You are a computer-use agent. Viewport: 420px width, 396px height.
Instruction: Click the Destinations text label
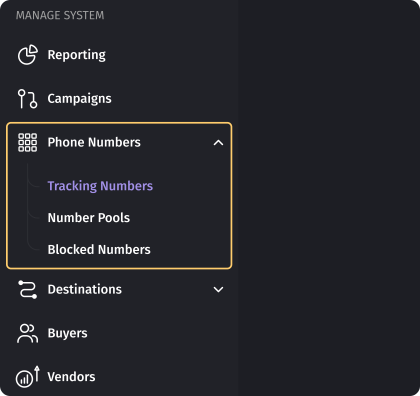[x=85, y=289]
